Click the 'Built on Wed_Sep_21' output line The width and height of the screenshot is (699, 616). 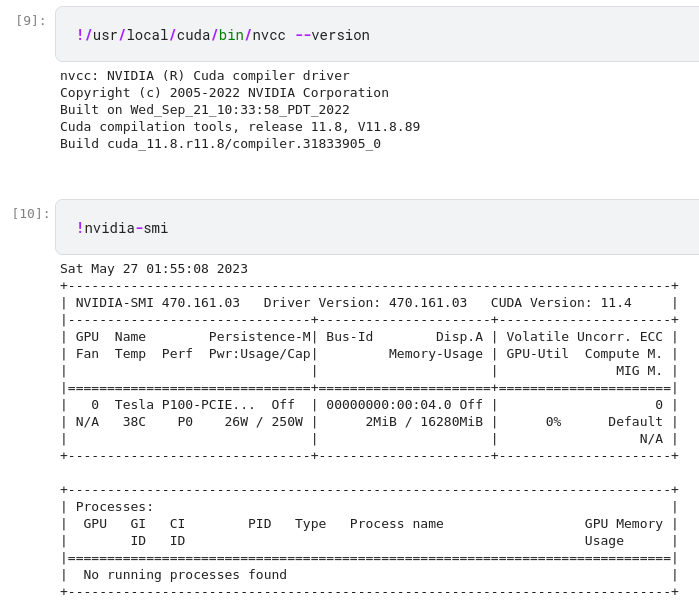(x=205, y=110)
